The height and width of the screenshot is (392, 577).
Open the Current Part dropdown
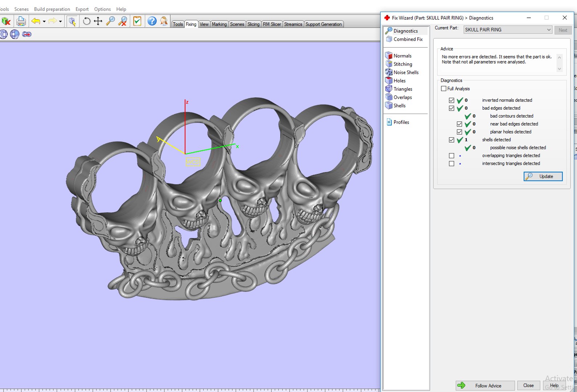coord(508,30)
